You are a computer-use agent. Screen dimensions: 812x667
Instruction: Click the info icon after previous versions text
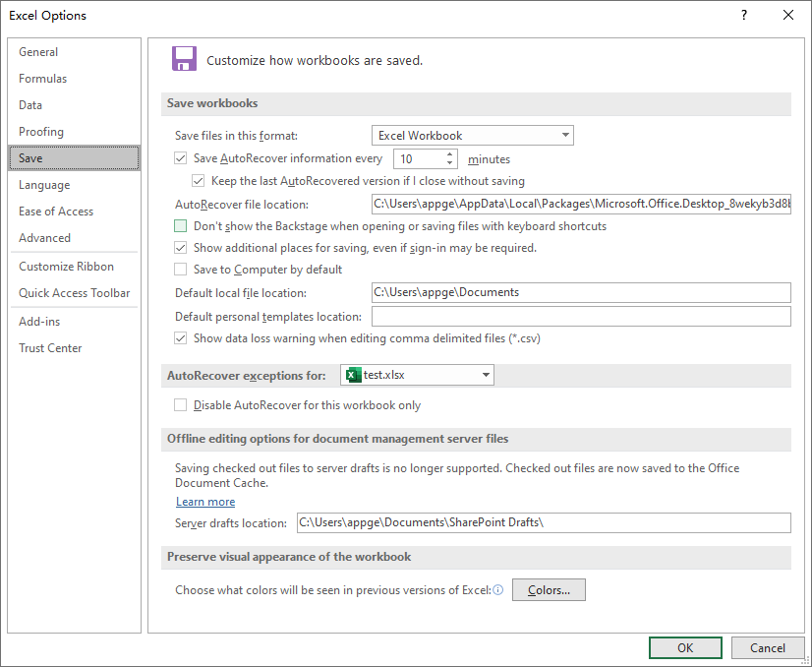499,589
